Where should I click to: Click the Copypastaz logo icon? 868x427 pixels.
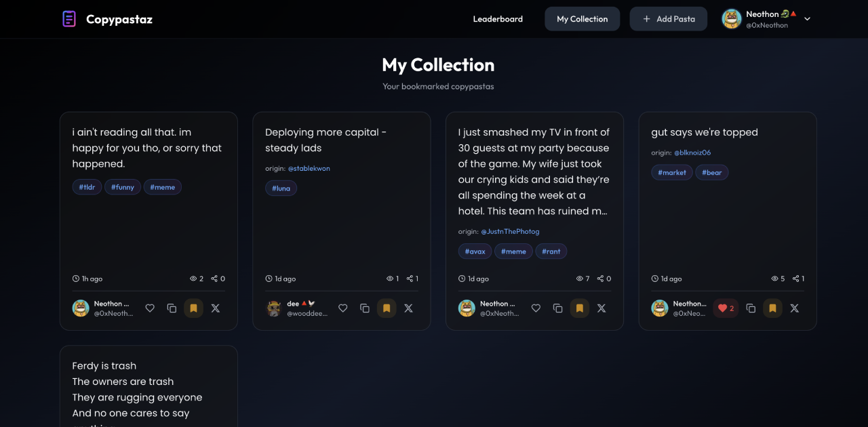click(69, 19)
